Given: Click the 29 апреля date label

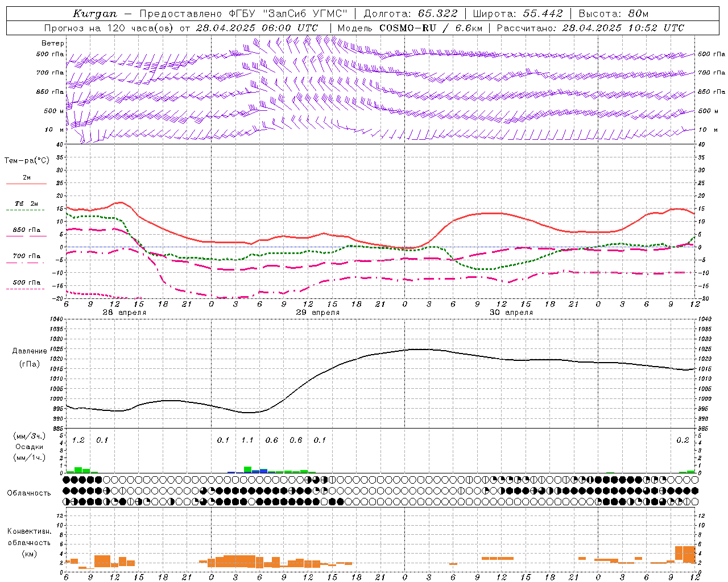Looking at the screenshot, I should coord(317,313).
